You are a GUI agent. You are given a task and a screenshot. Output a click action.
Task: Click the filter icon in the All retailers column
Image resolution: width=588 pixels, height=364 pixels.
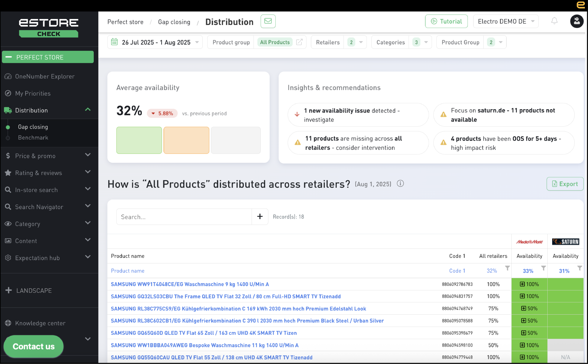pos(507,268)
